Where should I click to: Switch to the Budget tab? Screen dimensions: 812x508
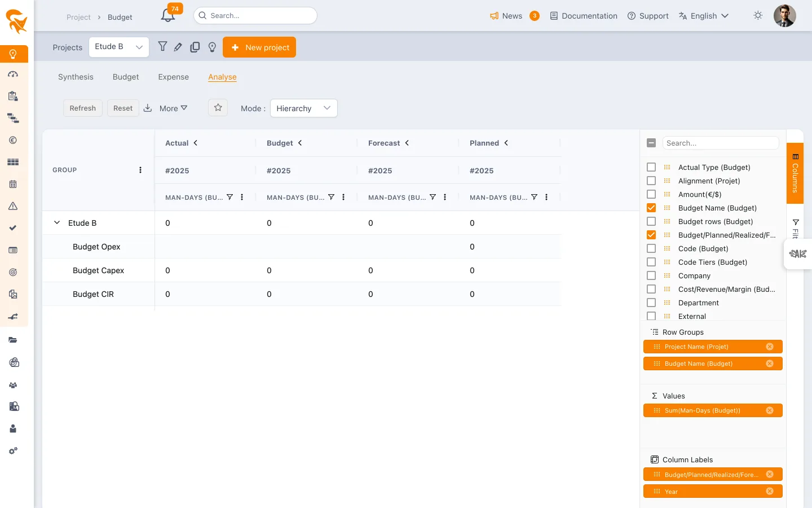(x=126, y=77)
